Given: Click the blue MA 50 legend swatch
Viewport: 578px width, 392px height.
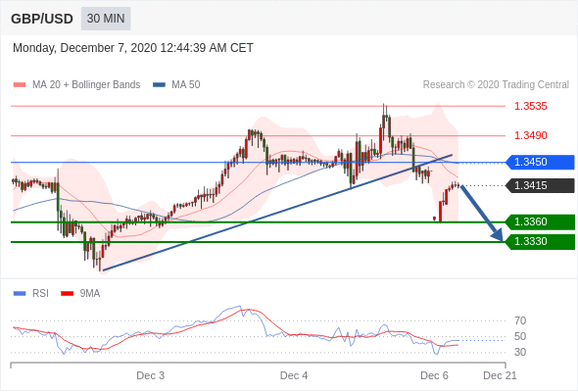Looking at the screenshot, I should [x=159, y=85].
